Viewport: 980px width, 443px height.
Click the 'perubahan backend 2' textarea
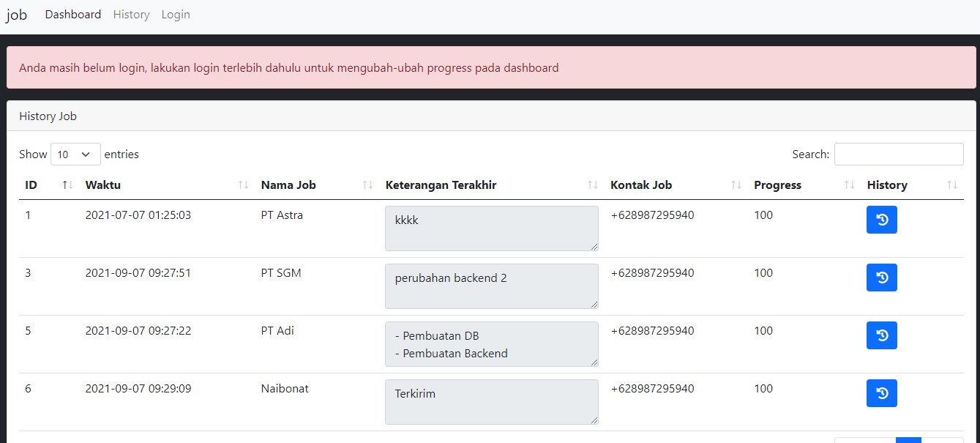pyautogui.click(x=491, y=286)
